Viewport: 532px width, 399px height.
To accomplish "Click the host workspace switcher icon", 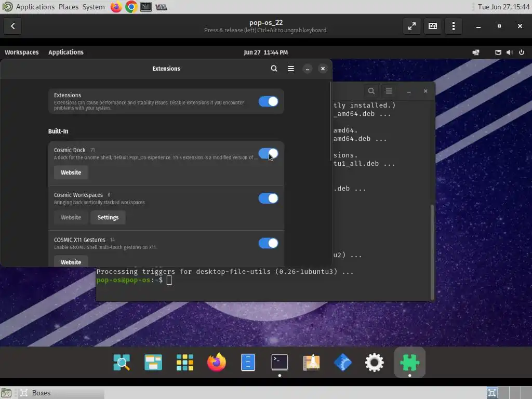I will click(x=492, y=393).
